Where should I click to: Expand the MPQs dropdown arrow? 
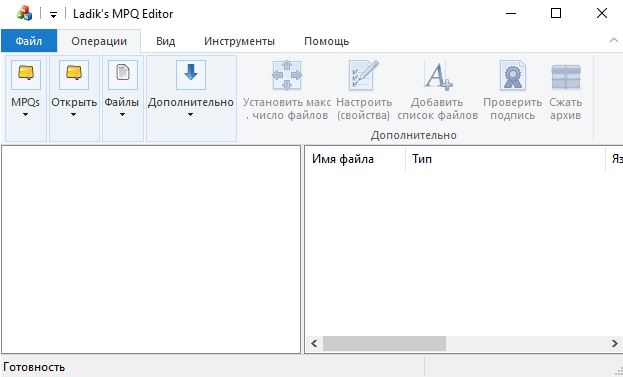(26, 115)
